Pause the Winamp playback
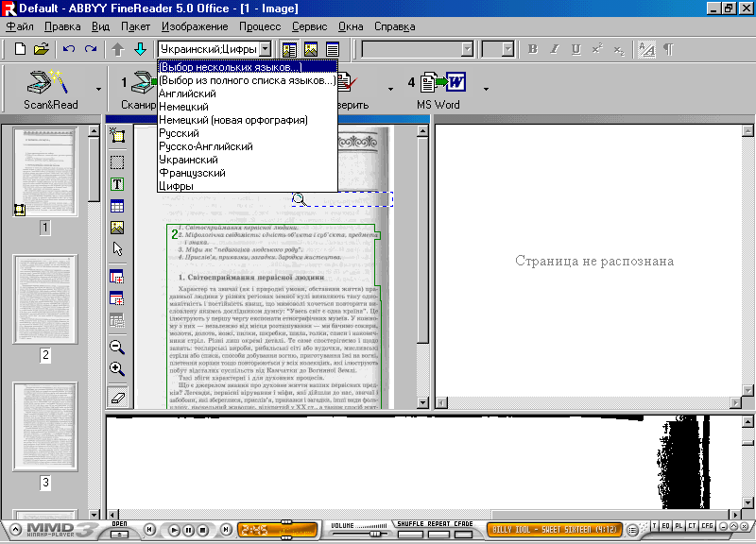This screenshot has height=544, width=756. coord(188,530)
